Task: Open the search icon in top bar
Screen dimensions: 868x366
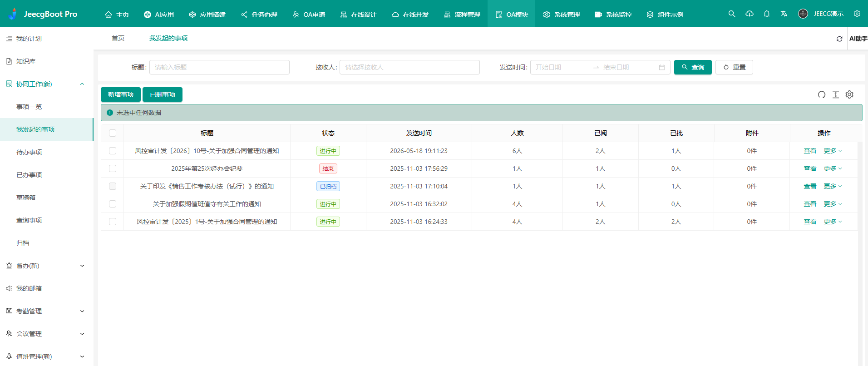Action: (732, 14)
